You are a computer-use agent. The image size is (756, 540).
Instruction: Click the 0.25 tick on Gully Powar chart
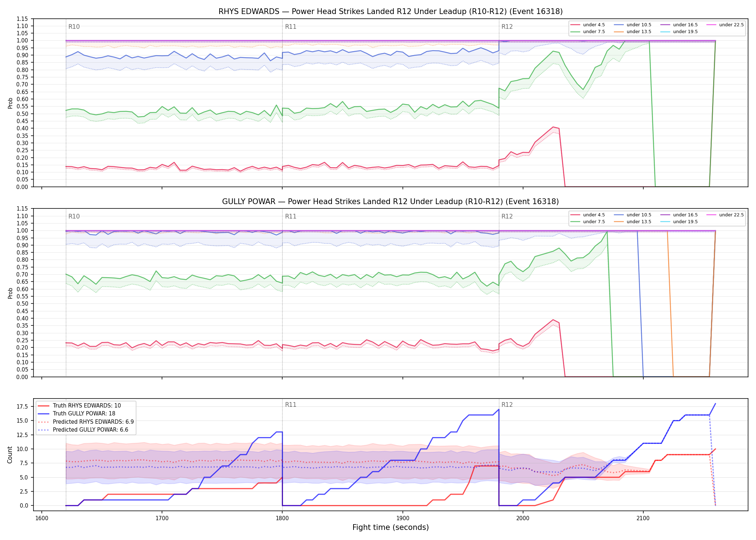22,341
